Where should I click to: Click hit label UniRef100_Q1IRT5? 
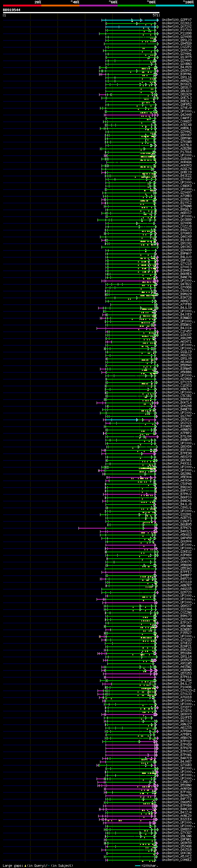[176, 57]
